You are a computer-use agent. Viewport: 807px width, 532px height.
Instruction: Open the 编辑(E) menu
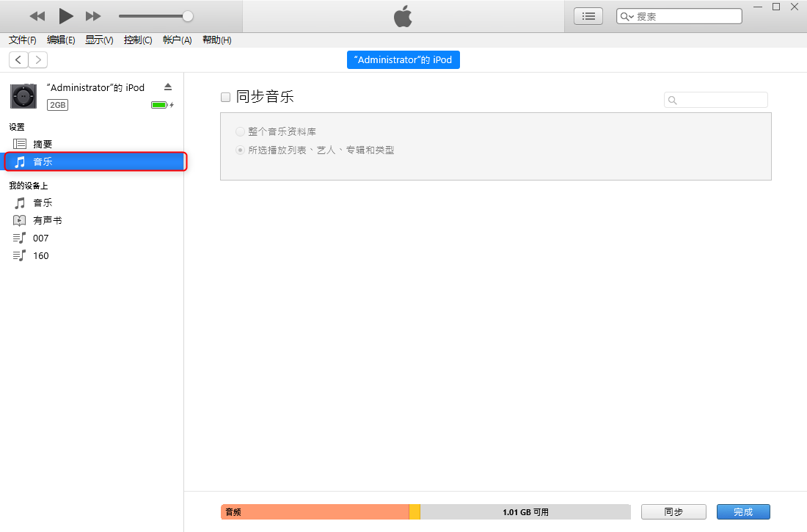pos(61,40)
